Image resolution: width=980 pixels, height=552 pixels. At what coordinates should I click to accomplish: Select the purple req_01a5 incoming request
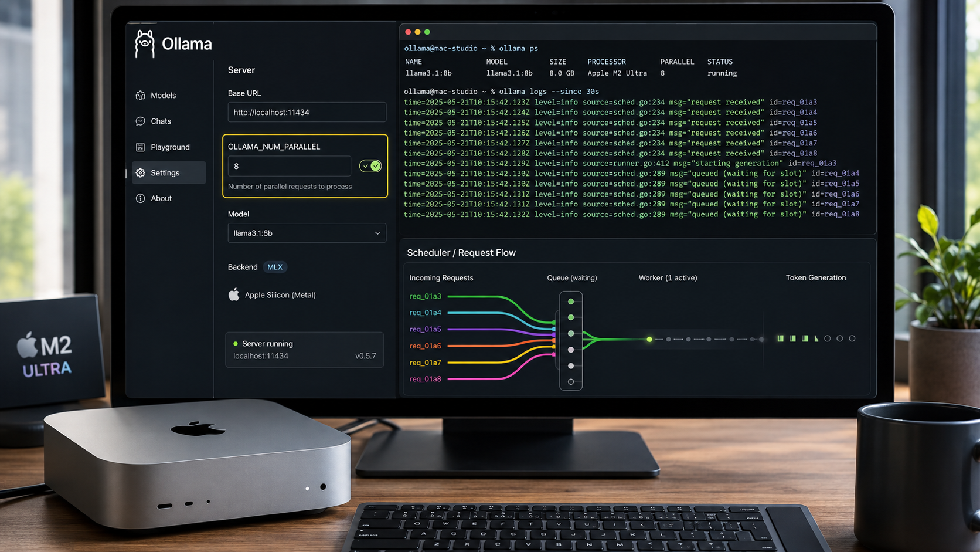[x=426, y=329]
